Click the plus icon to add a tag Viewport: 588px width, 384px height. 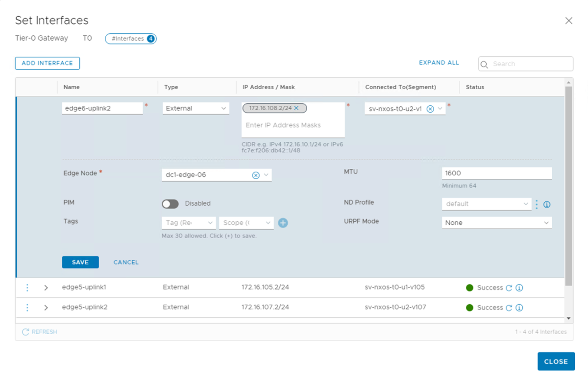click(283, 222)
